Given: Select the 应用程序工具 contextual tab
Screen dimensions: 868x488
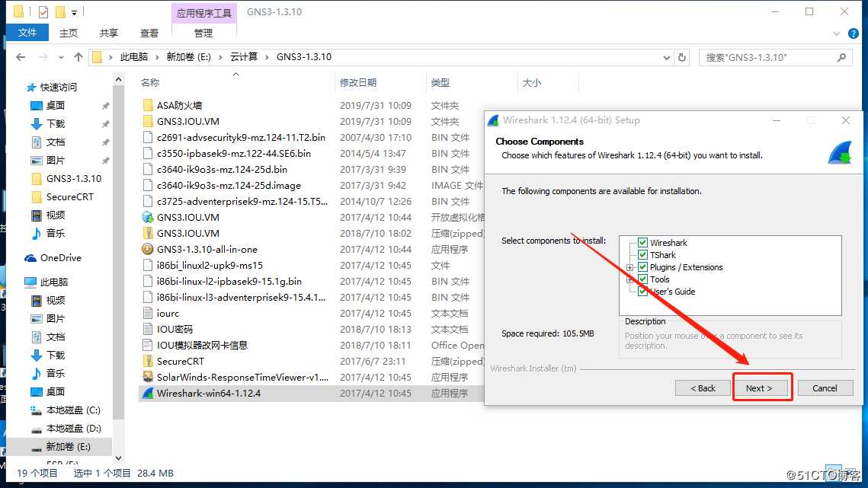Looking at the screenshot, I should pos(203,13).
